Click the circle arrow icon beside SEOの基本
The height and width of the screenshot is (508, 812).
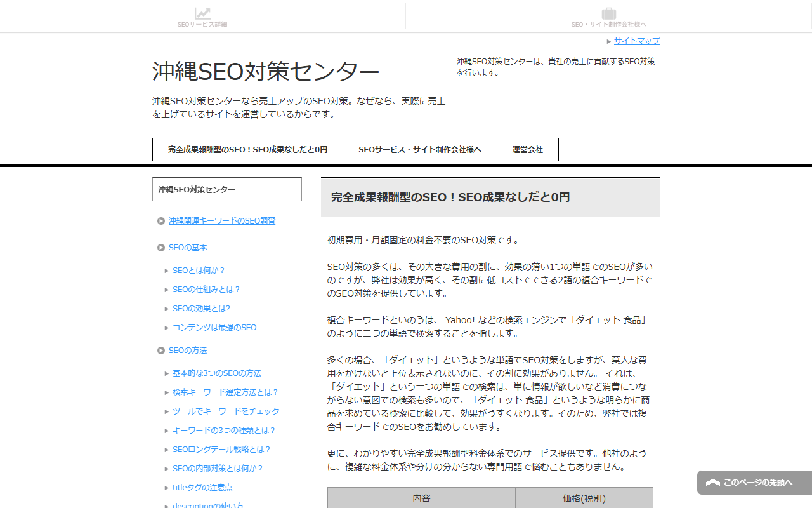(x=161, y=248)
